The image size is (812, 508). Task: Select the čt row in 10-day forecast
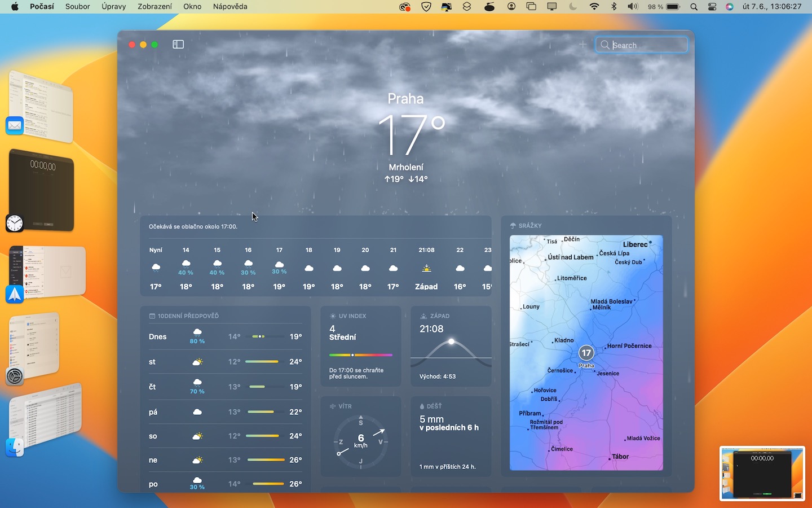coord(226,387)
